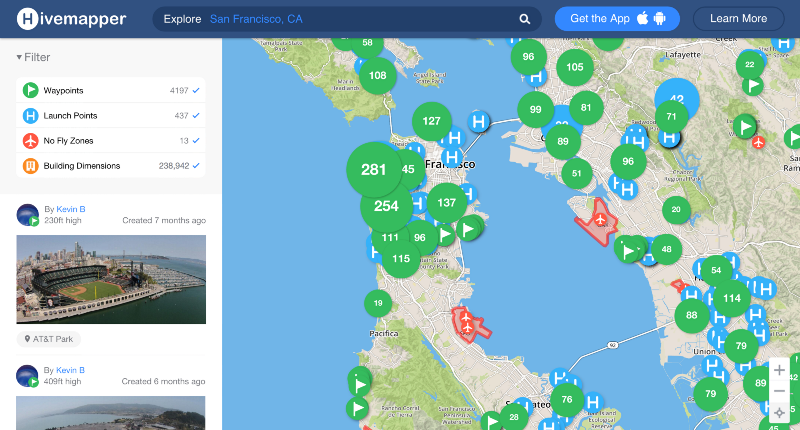
Task: Click the blue 42 launch points cluster
Action: (678, 100)
